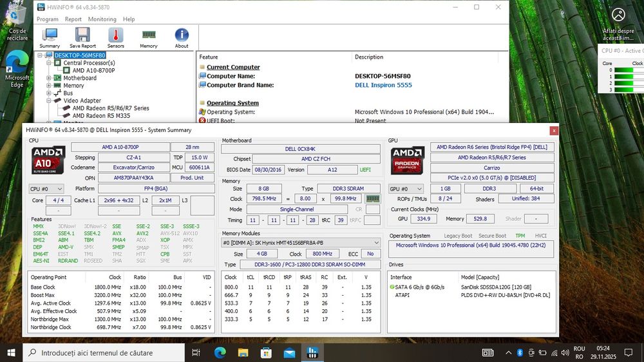644x362 pixels.
Task: Click the Operating System heading
Action: [233, 103]
